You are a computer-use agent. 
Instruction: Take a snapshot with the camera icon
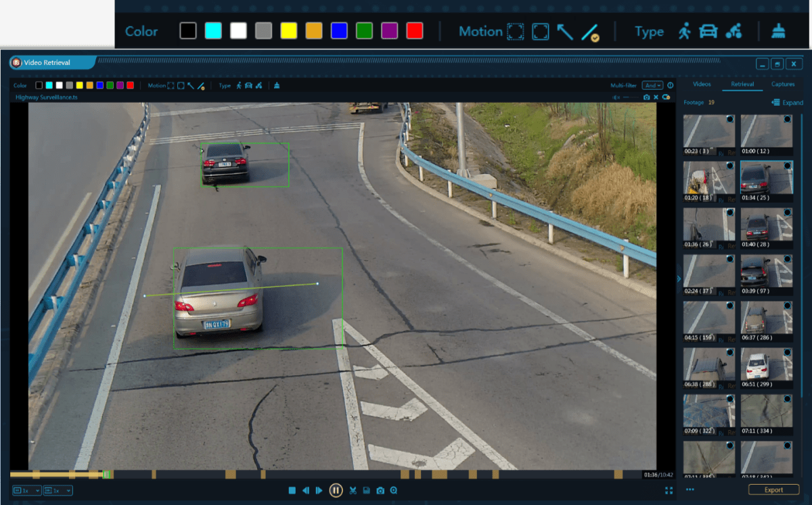(380, 491)
